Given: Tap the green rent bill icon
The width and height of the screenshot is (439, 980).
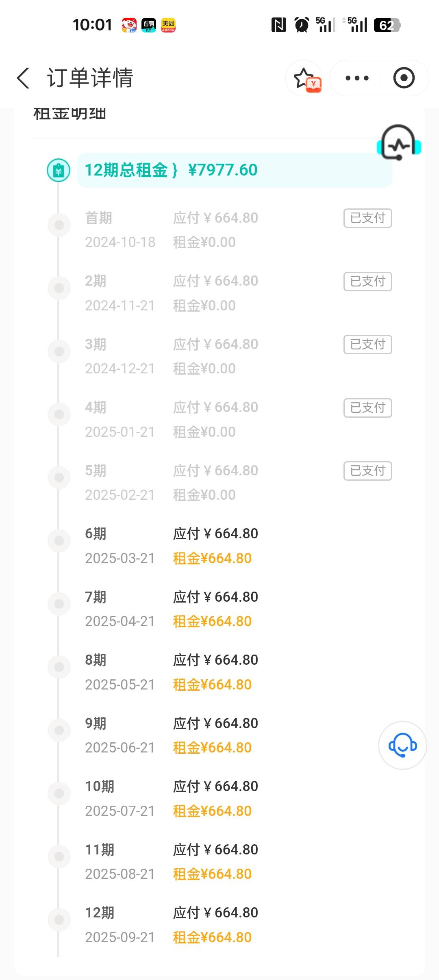Looking at the screenshot, I should tap(59, 170).
